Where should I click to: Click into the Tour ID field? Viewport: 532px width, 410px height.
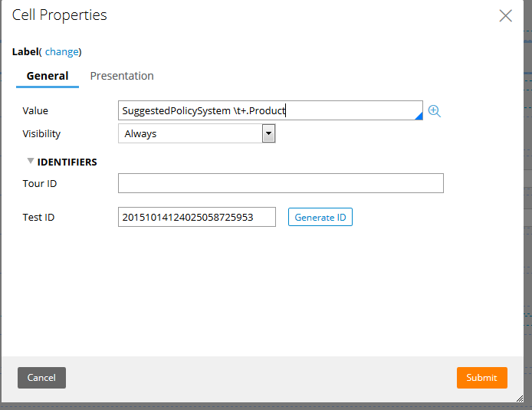tap(281, 183)
